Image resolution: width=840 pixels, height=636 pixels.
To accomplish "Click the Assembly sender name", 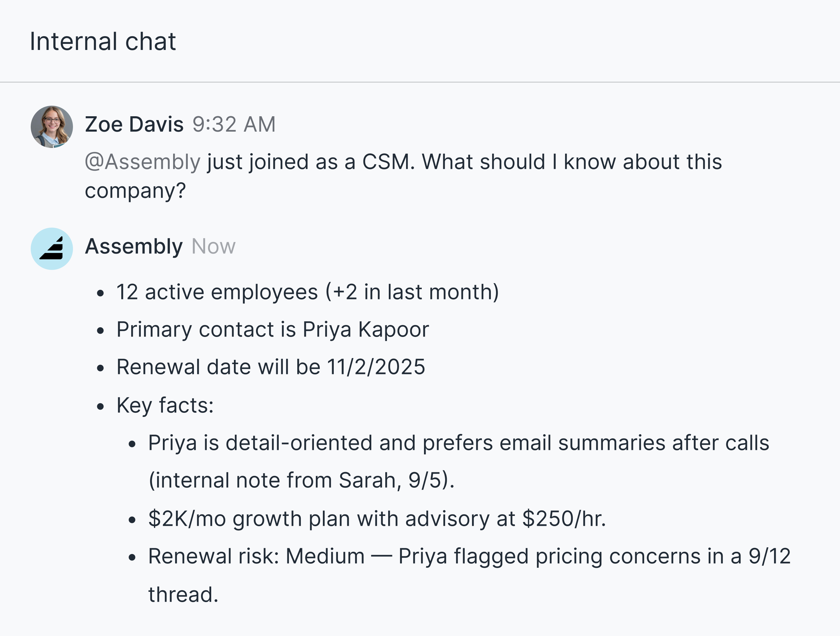I will (134, 246).
